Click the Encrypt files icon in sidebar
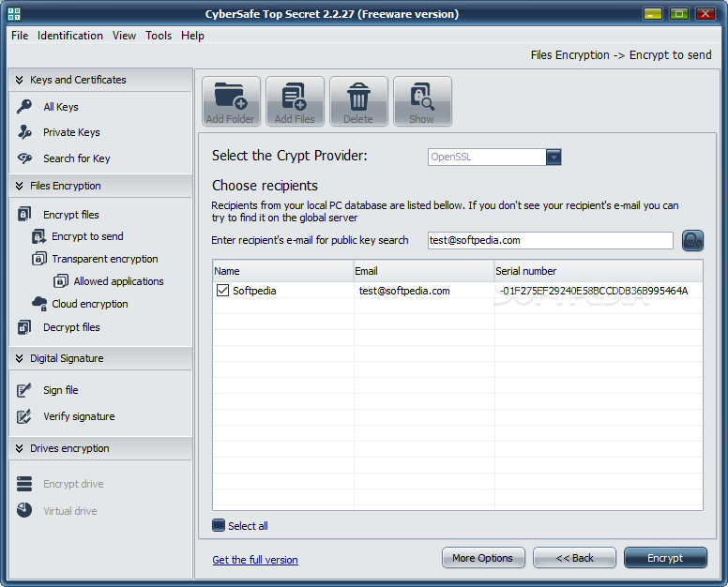The image size is (728, 587). pos(24,214)
